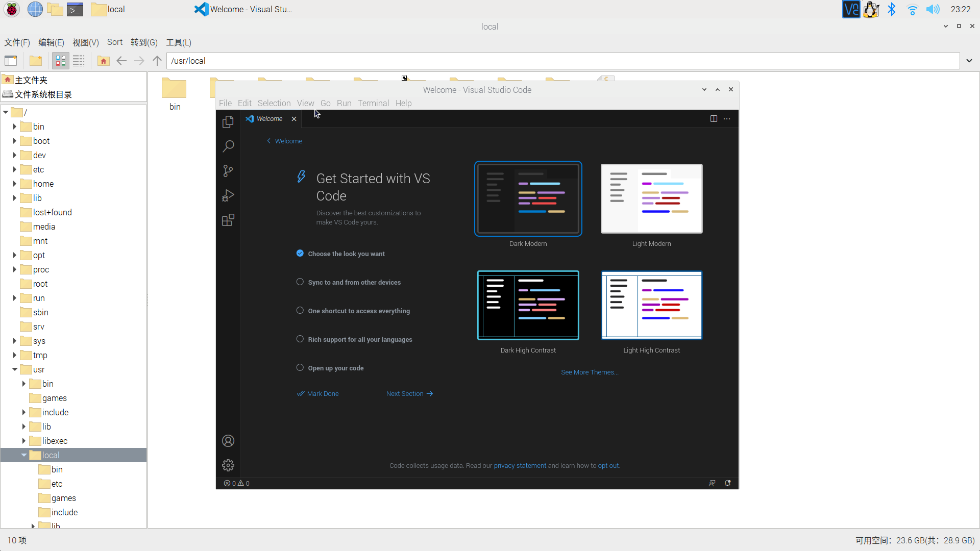Open the address bar history dropdown
This screenshot has height=551, width=980.
coord(969,61)
